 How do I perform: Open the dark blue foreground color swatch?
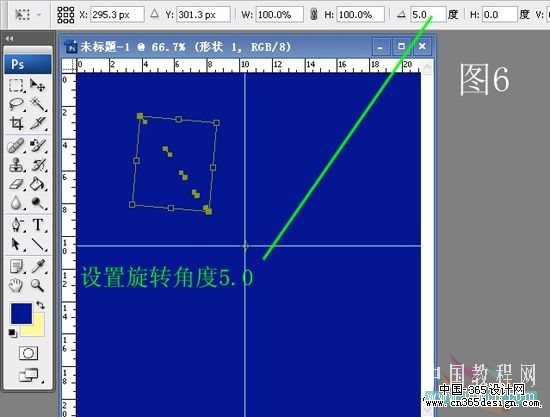tap(21, 314)
